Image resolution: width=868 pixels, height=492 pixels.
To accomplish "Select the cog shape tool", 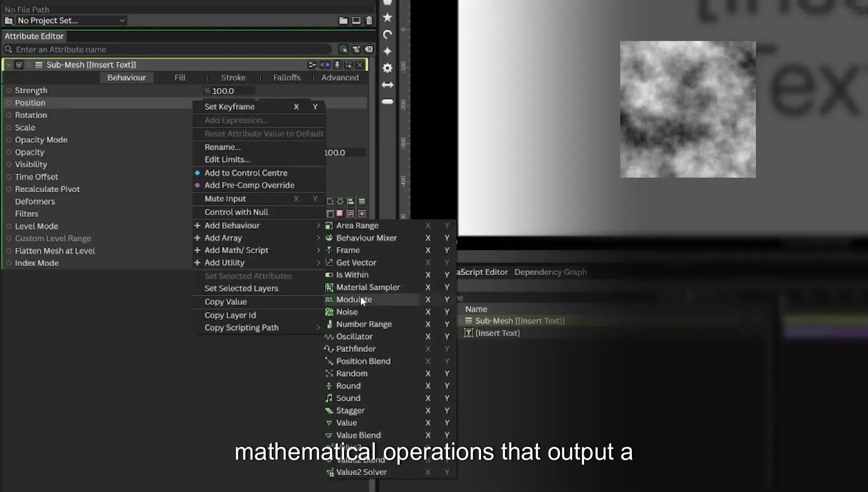I will [x=387, y=68].
